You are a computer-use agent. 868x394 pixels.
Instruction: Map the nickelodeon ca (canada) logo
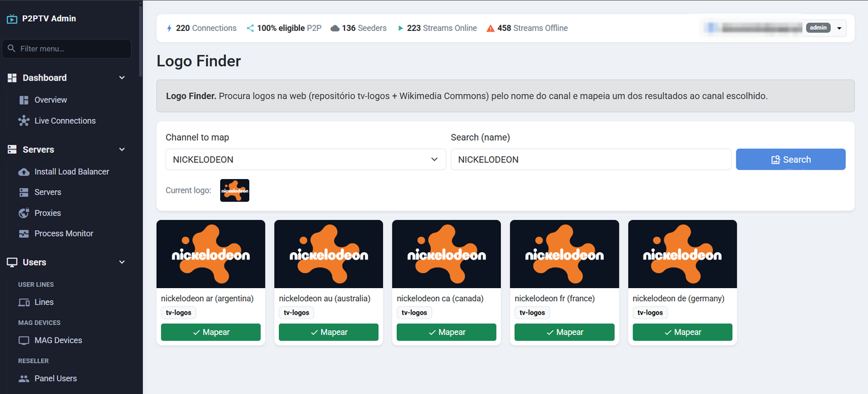click(446, 332)
